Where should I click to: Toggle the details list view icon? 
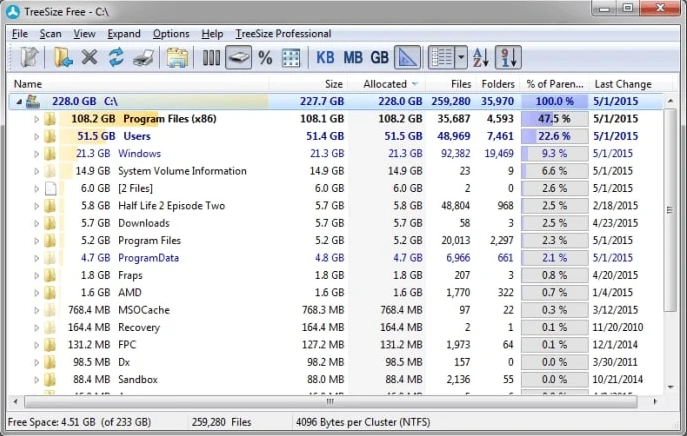pos(442,57)
